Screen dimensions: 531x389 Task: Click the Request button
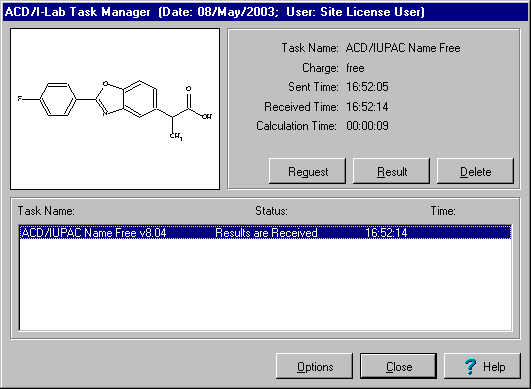click(307, 171)
